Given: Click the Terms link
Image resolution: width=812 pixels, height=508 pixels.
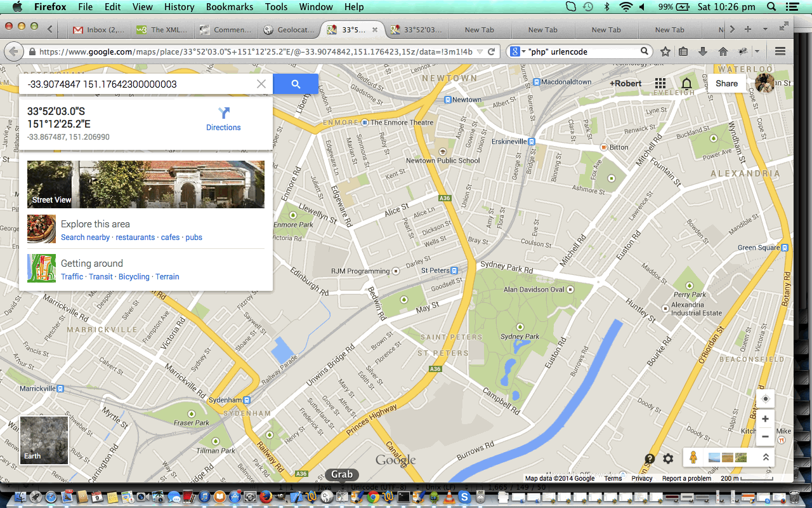Looking at the screenshot, I should pos(613,479).
